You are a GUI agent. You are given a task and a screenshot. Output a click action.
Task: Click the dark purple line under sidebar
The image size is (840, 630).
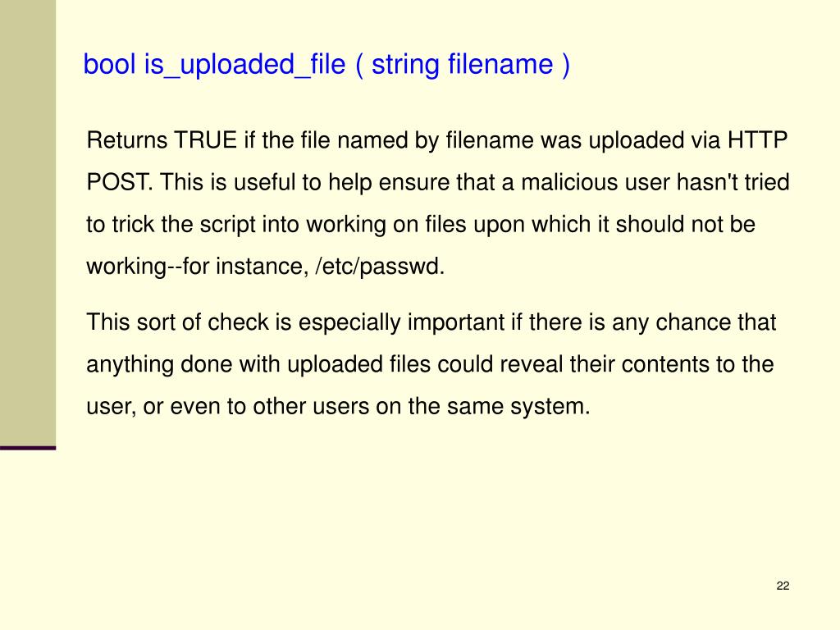28,448
